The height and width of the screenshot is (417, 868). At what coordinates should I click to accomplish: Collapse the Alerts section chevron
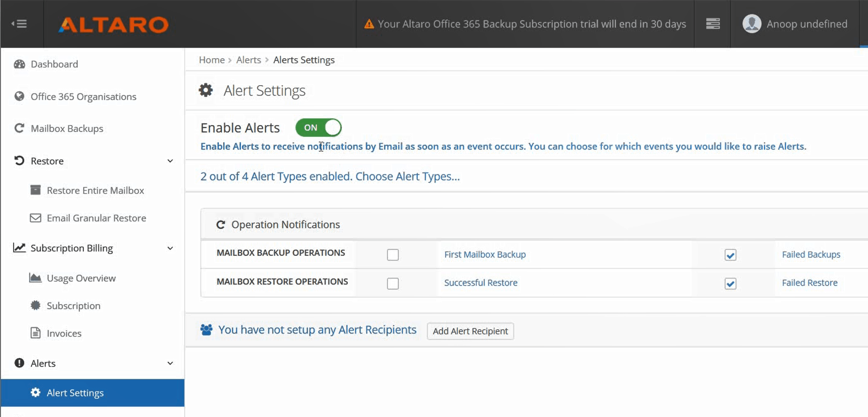(170, 363)
